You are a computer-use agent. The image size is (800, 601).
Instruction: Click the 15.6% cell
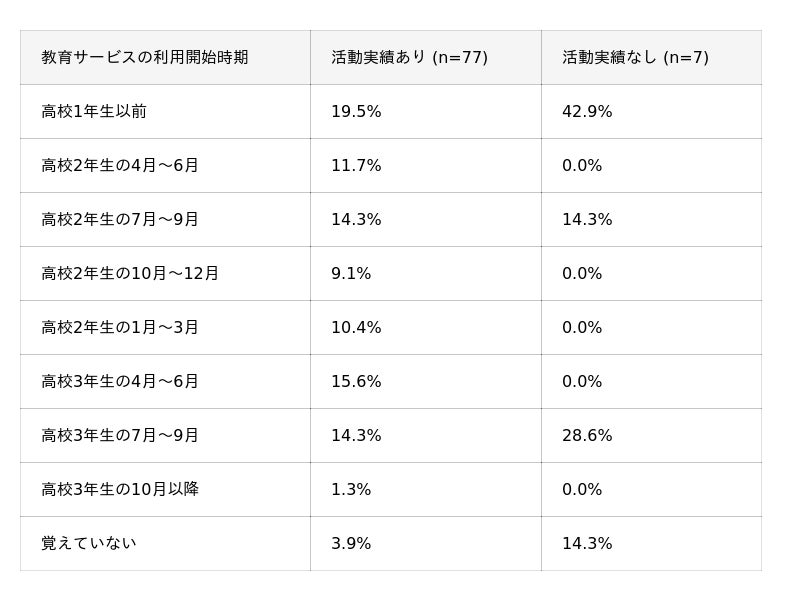click(356, 382)
